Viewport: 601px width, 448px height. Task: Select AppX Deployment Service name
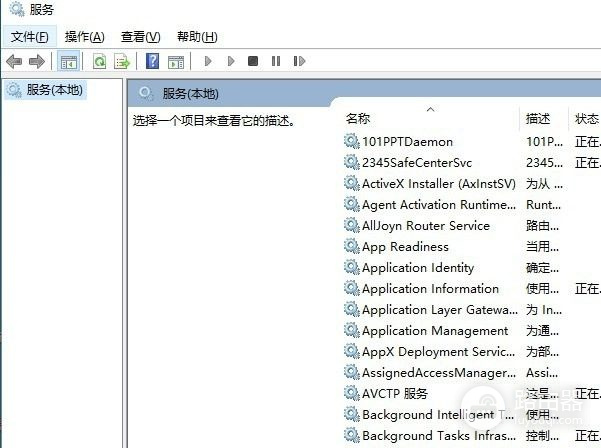pyautogui.click(x=438, y=352)
